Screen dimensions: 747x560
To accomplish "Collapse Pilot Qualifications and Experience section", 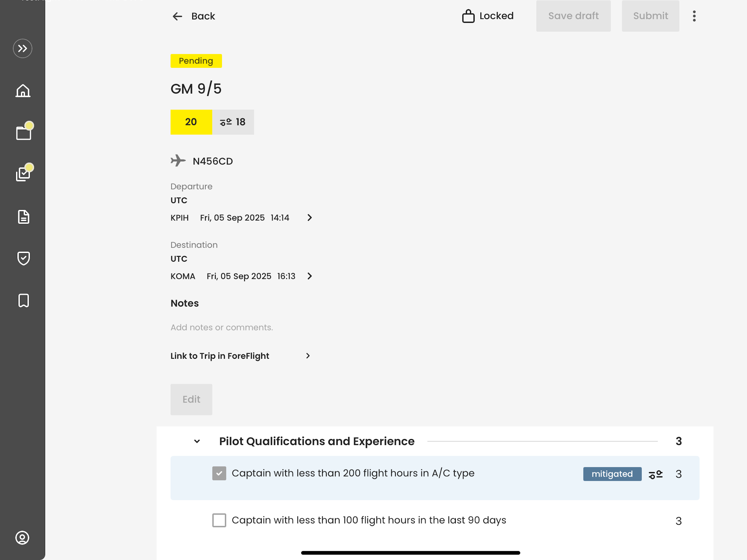I will 197,441.
